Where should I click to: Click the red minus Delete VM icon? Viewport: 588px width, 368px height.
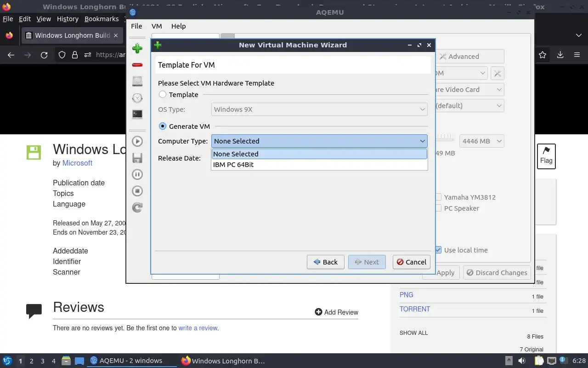pyautogui.click(x=137, y=65)
